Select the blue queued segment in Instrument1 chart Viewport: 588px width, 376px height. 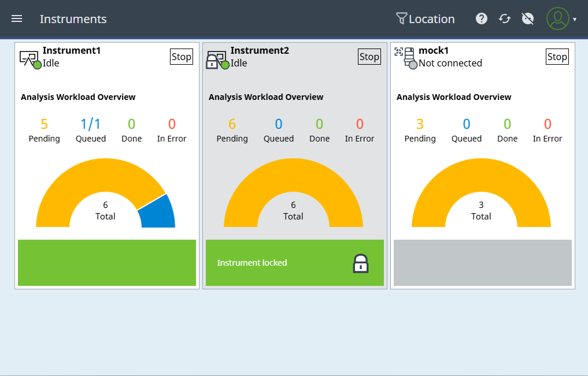click(x=158, y=214)
